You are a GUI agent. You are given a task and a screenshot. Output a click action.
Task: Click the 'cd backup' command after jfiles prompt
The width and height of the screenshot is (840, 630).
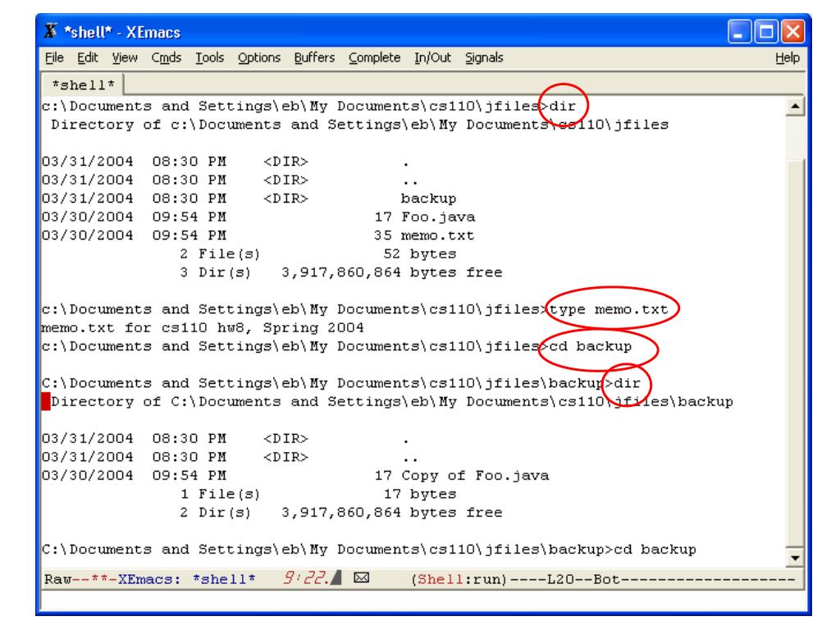click(591, 347)
